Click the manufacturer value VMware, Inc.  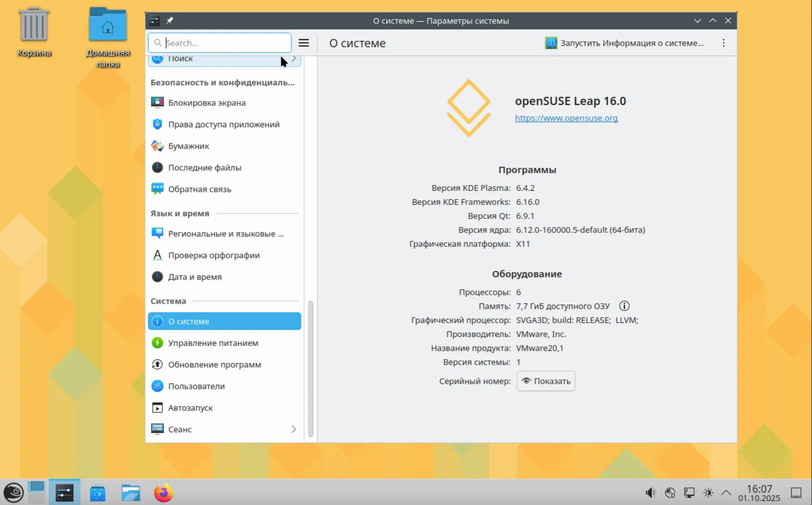pyautogui.click(x=541, y=335)
